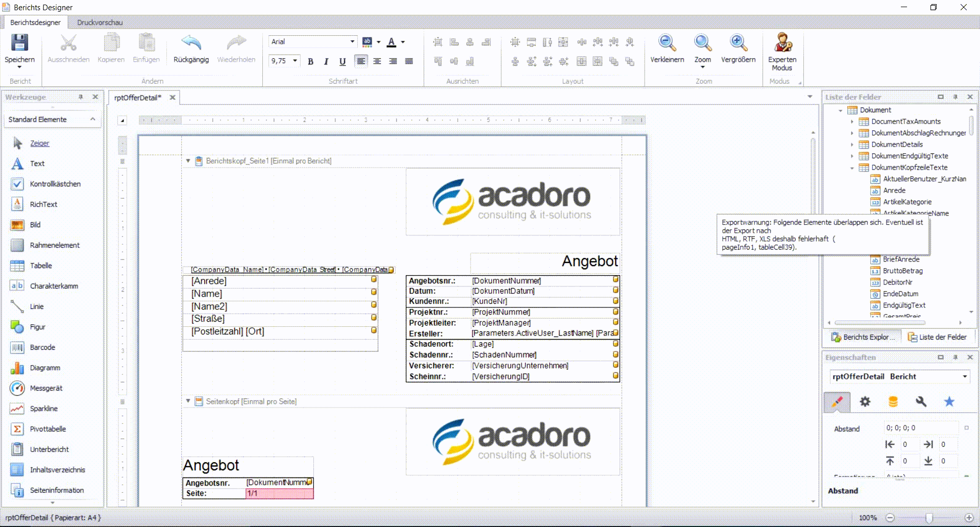Select the Pivottabelle tool

coord(47,429)
